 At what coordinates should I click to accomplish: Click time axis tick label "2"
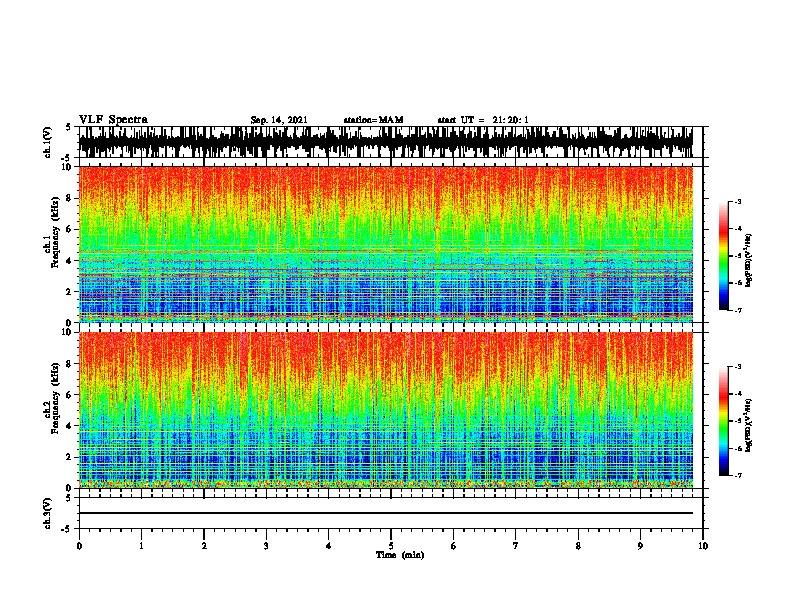coord(204,546)
